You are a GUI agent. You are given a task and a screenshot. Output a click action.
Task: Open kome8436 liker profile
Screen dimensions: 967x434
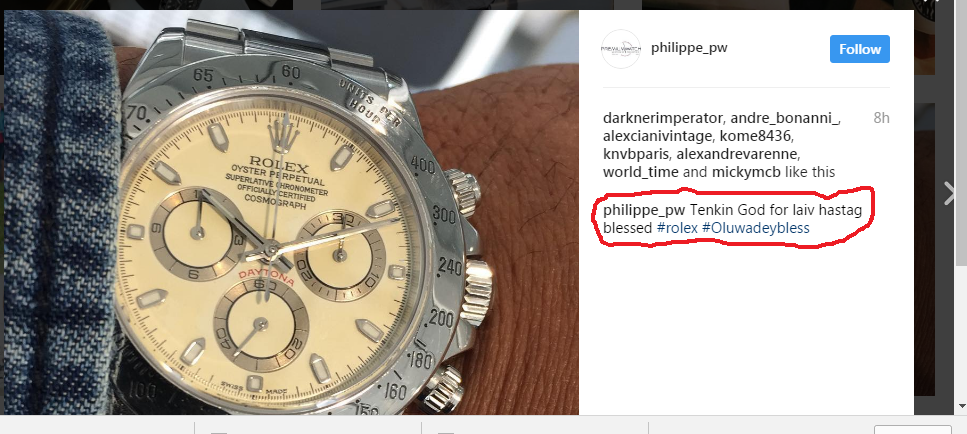752,136
